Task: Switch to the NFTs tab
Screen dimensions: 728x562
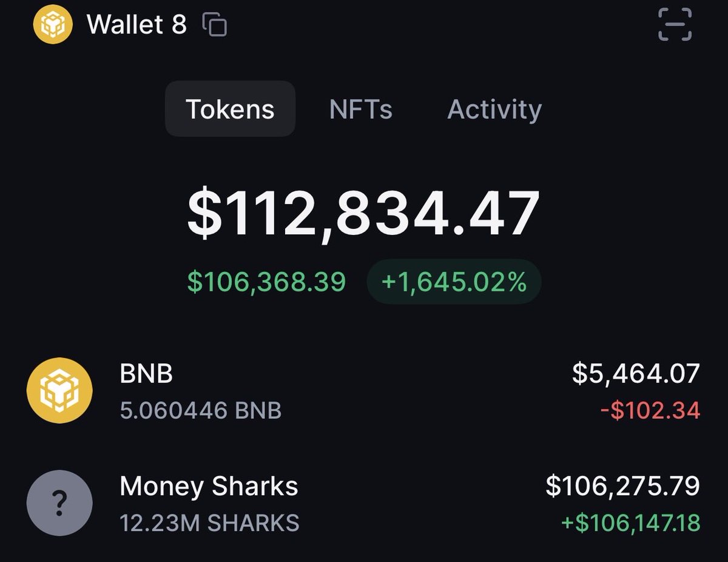Action: click(360, 109)
